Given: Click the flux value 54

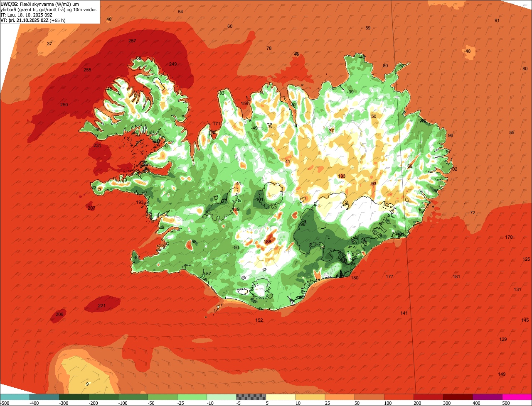Looking at the screenshot, I should point(180,12).
